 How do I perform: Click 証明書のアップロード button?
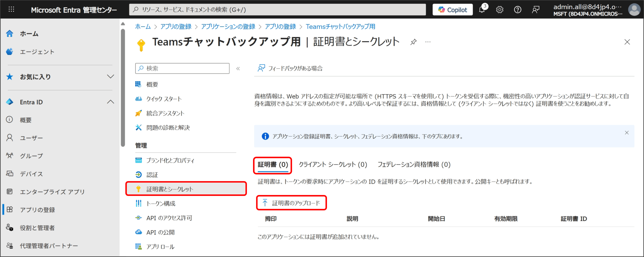click(x=292, y=203)
